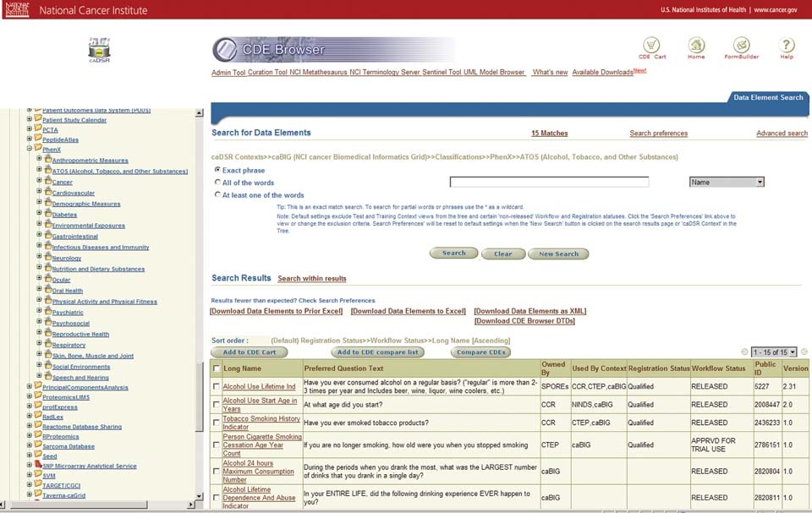Expand the PrincipalComponentsAnalysis node

tap(30, 386)
